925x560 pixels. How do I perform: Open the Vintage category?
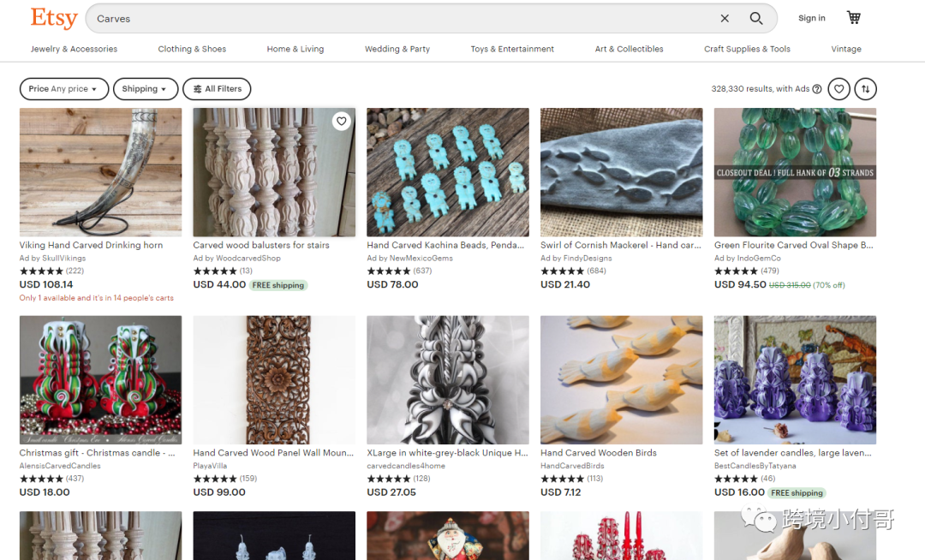coord(846,49)
